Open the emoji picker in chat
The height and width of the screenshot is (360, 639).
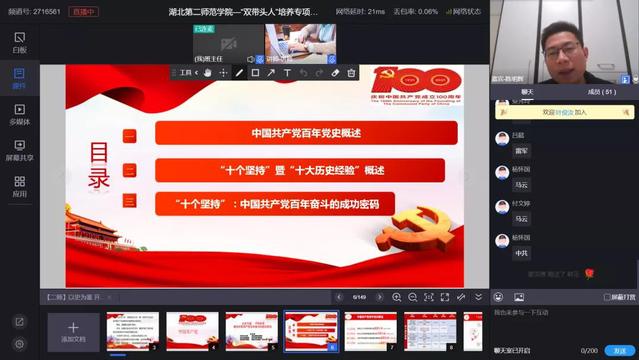498,297
